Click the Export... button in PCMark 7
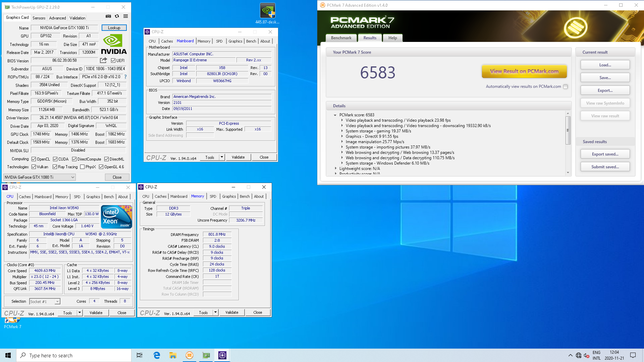The image size is (644, 362). coord(605,90)
